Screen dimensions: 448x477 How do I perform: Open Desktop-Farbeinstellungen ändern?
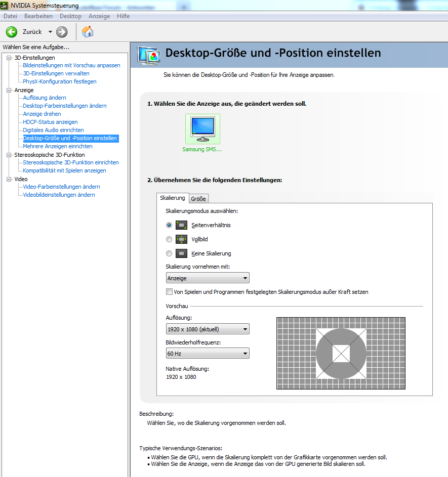pos(65,106)
